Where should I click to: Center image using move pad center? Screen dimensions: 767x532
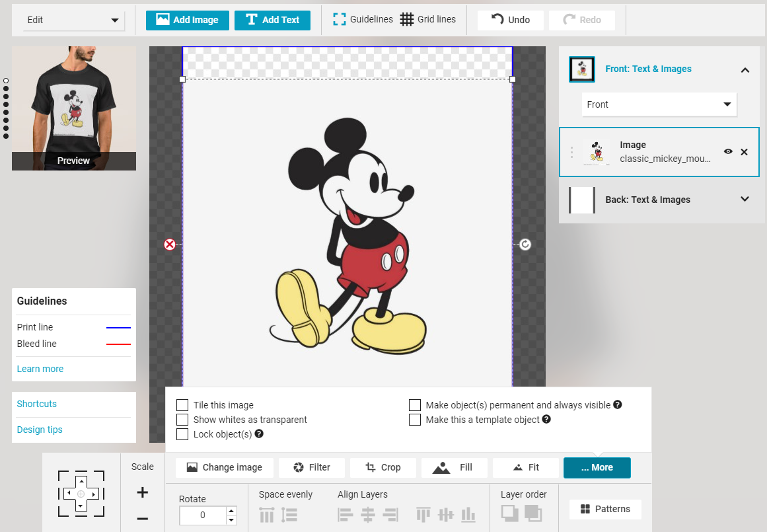click(81, 494)
